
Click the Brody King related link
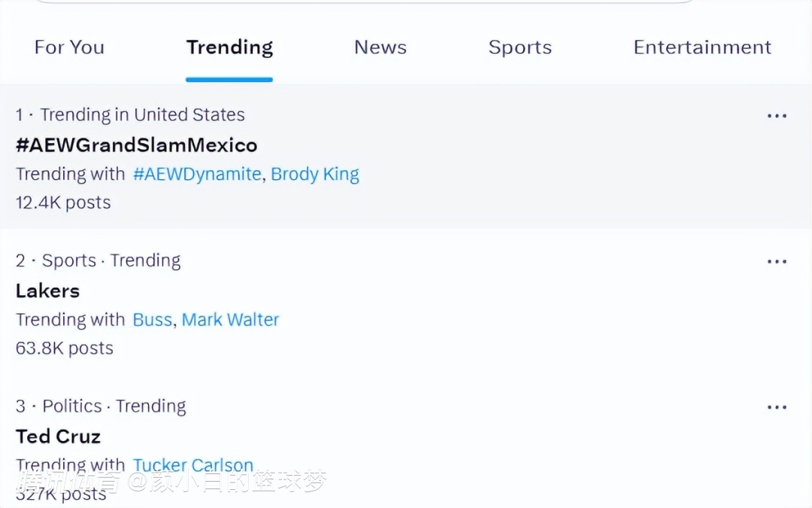pos(314,174)
